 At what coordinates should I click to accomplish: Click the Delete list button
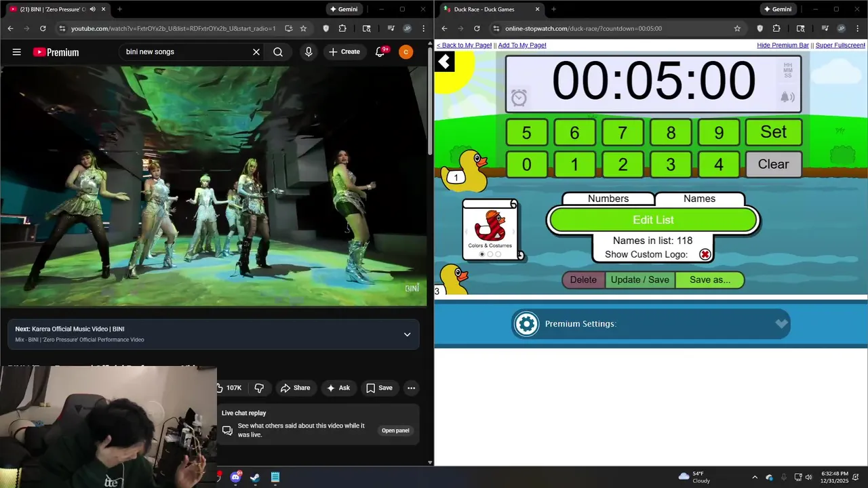583,280
